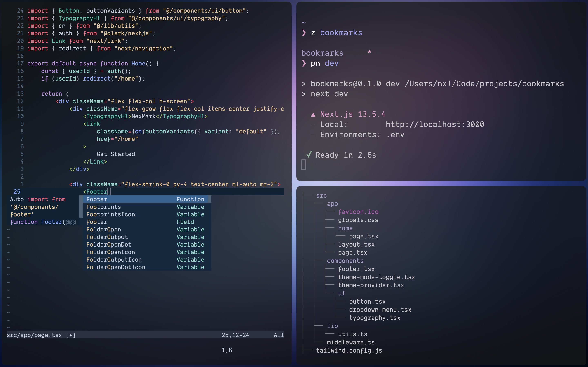Screen dimensions: 588x367
Task: Click the ui folder in tree
Action: [341, 293]
